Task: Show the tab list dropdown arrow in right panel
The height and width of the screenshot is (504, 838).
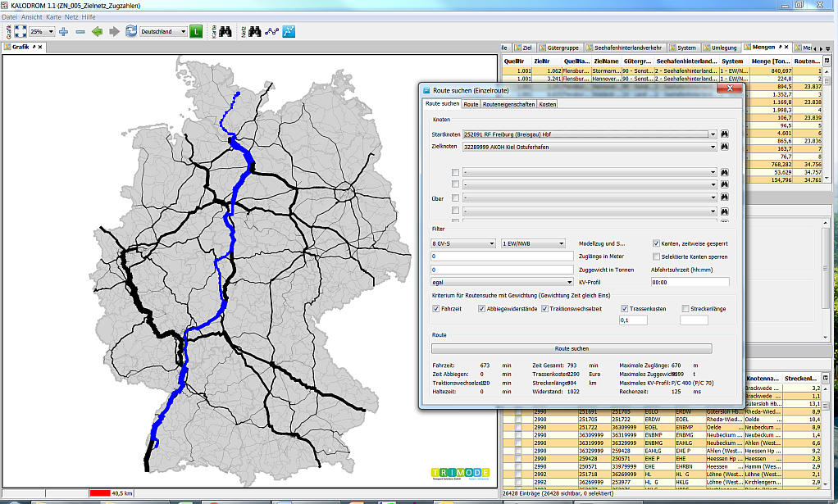Action: pos(828,48)
